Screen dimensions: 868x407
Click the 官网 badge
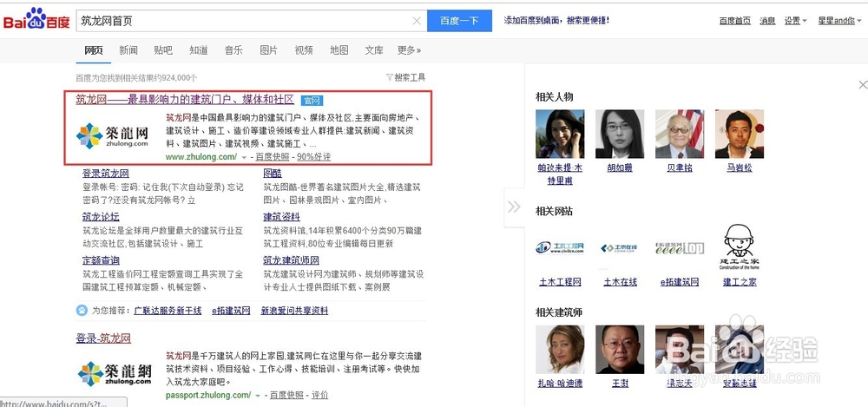coord(312,101)
